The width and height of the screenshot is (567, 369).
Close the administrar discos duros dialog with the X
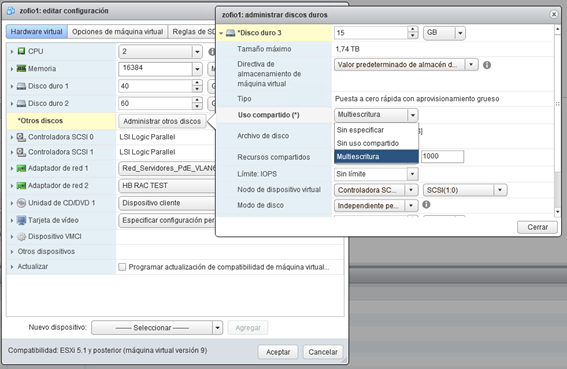[x=554, y=14]
